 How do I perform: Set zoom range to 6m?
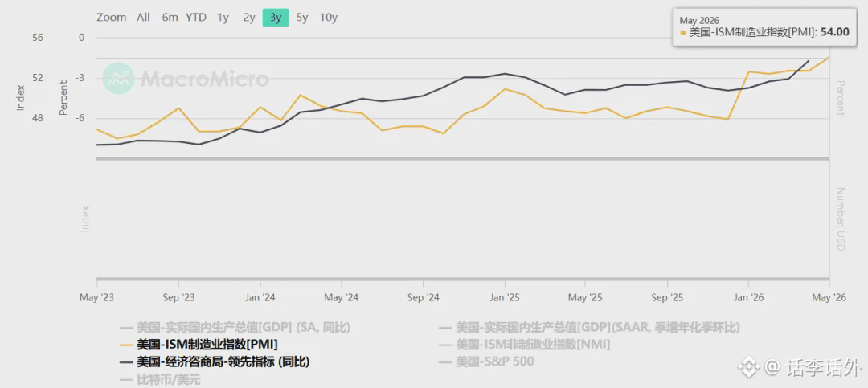pos(170,18)
